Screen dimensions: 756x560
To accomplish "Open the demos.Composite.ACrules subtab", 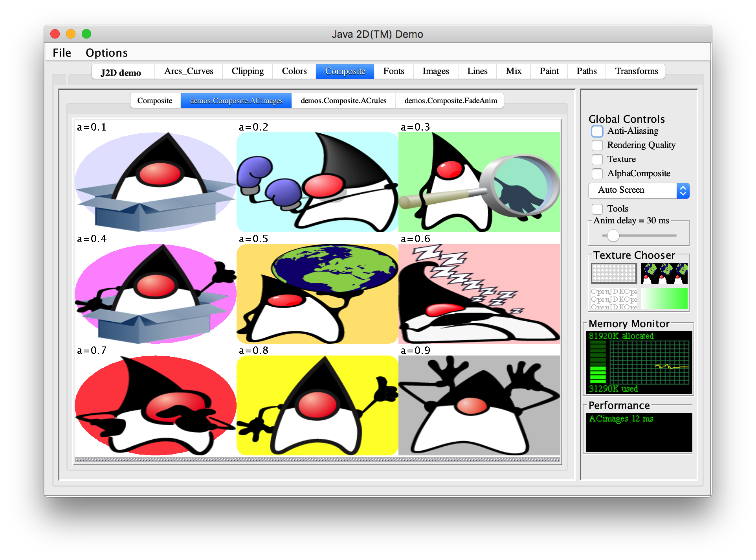I will (343, 101).
